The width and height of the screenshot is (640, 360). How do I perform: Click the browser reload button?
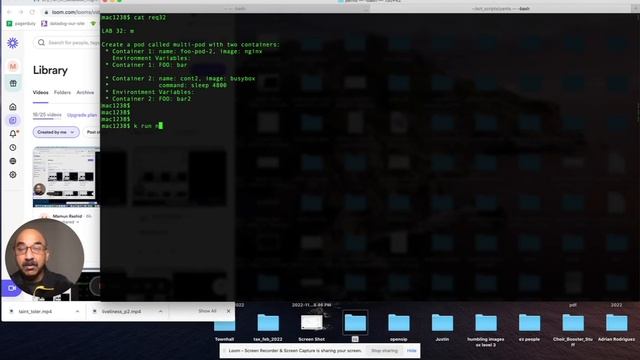point(32,12)
